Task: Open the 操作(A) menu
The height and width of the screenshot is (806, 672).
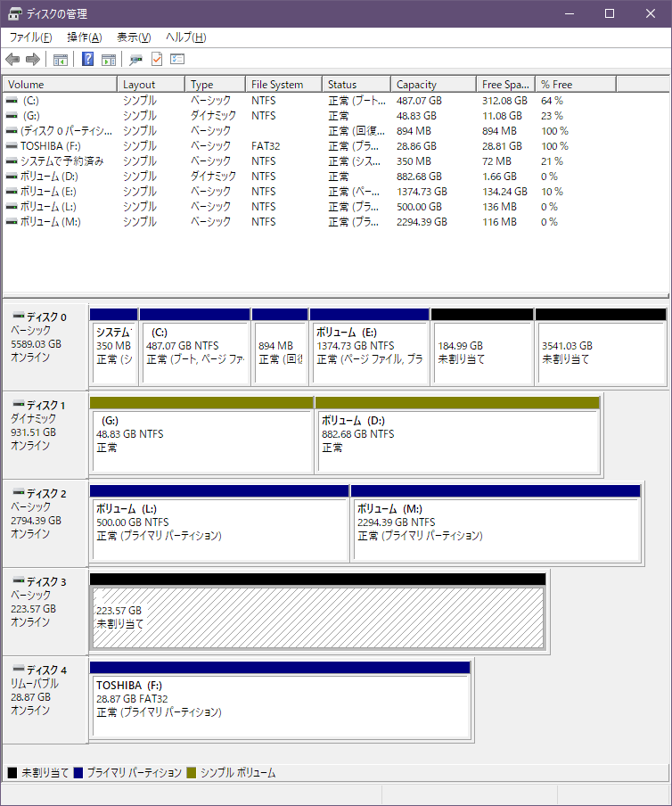Action: click(x=85, y=37)
